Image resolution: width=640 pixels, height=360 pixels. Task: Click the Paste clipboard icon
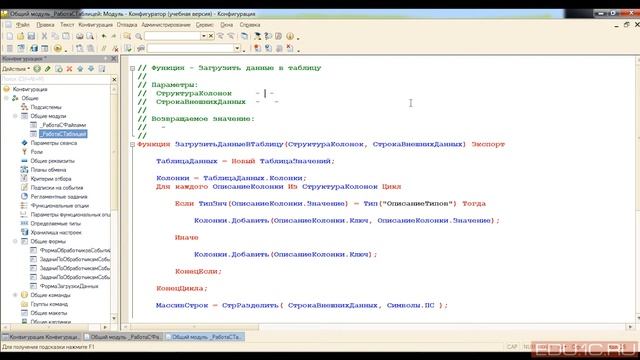(66, 36)
